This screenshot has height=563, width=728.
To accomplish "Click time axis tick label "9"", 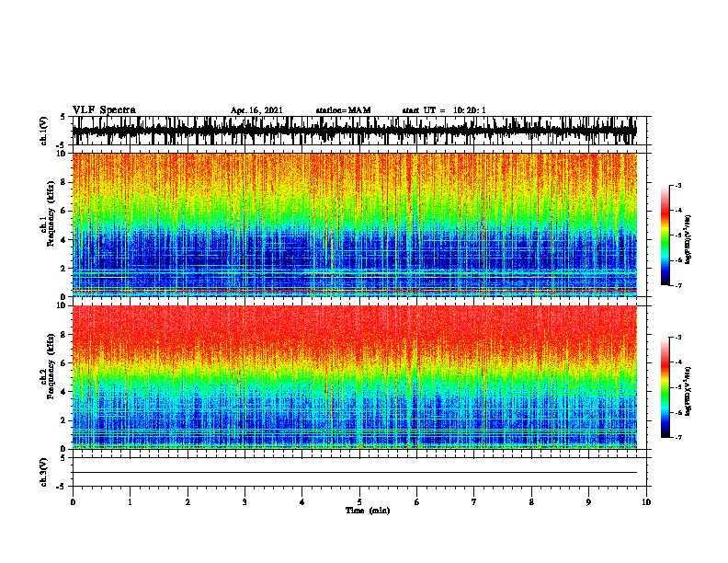I will 588,502.
